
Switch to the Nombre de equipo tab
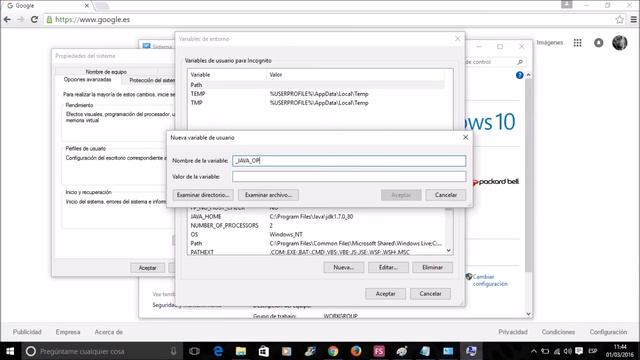click(x=106, y=71)
